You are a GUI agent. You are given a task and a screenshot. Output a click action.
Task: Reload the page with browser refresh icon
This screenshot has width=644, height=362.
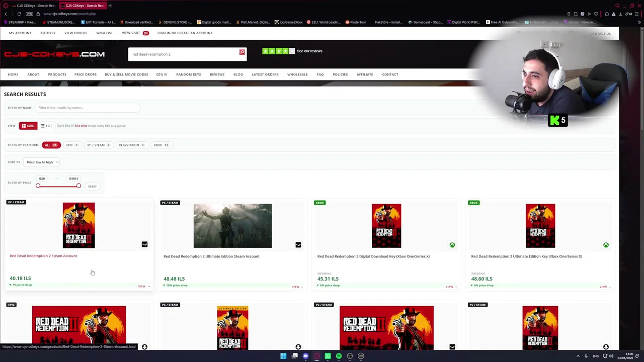(x=19, y=14)
